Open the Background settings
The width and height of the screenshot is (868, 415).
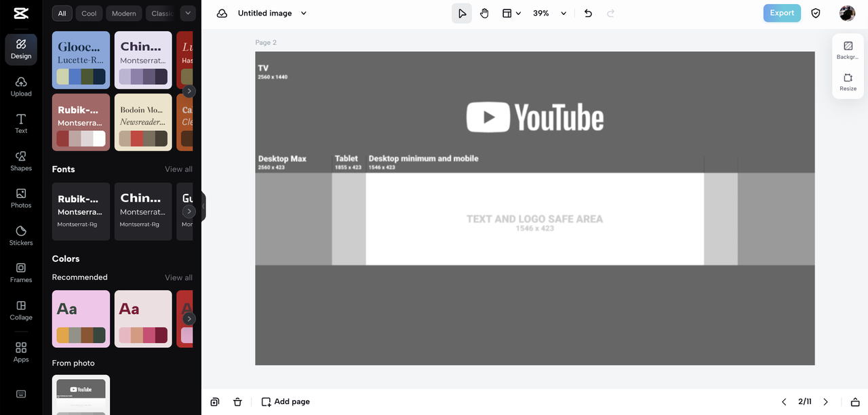[848, 50]
